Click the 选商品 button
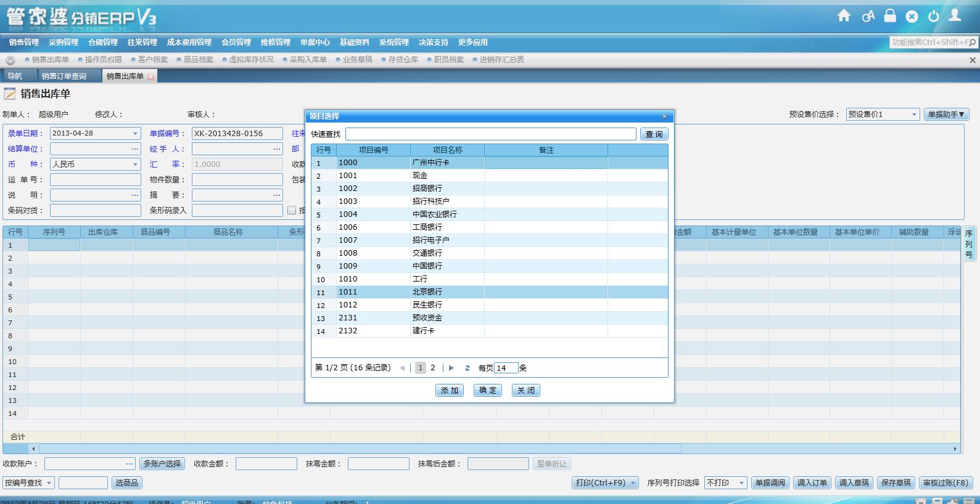980x504 pixels. point(127,483)
